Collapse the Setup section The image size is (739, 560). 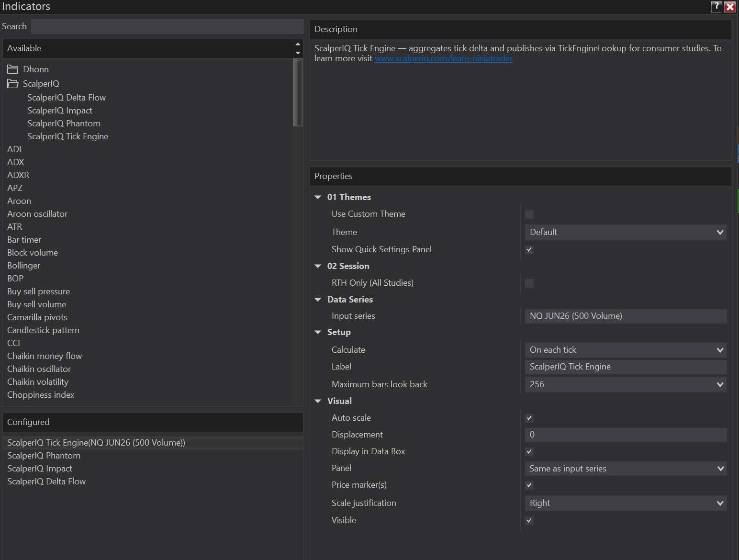click(318, 332)
